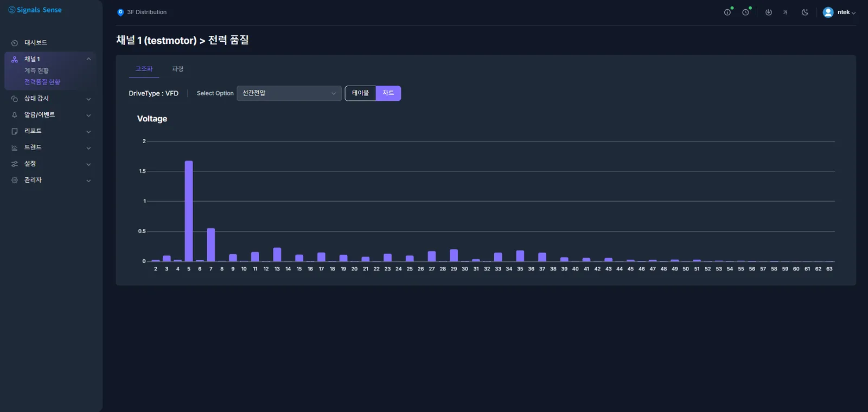Viewport: 868px width, 412px height.
Task: Expand the 관리자 menu chevron
Action: (x=88, y=181)
